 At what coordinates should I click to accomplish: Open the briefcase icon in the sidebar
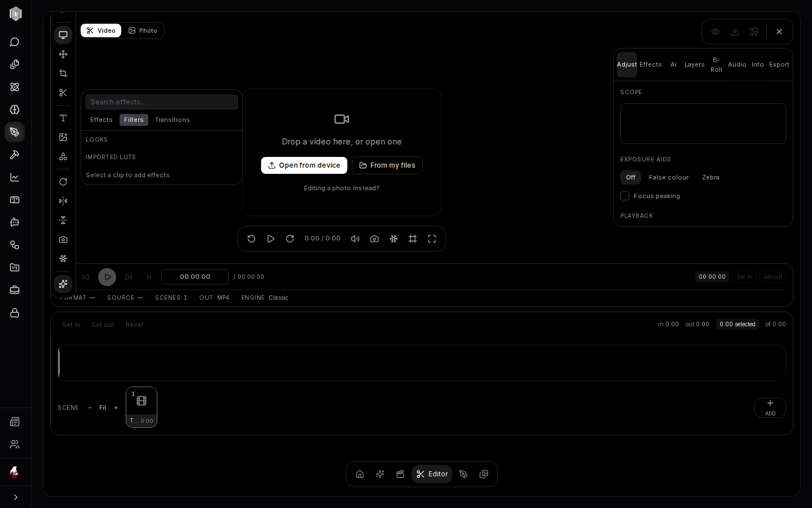(x=15, y=290)
